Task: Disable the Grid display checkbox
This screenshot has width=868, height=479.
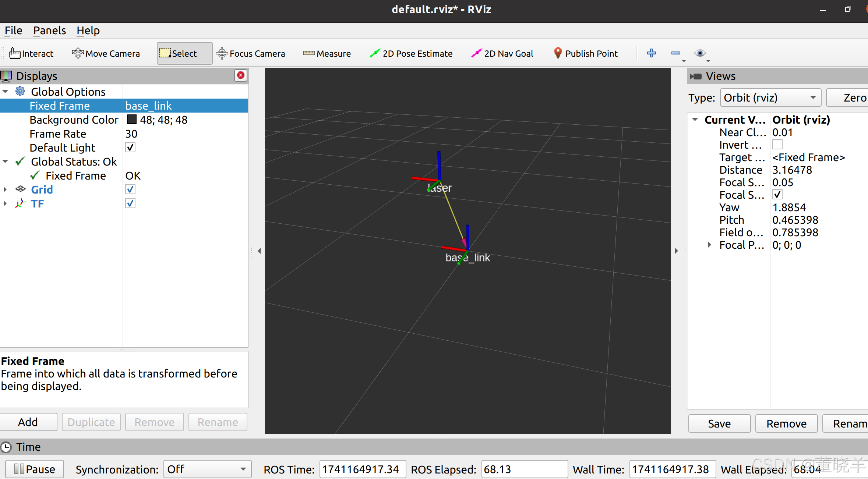Action: [130, 189]
